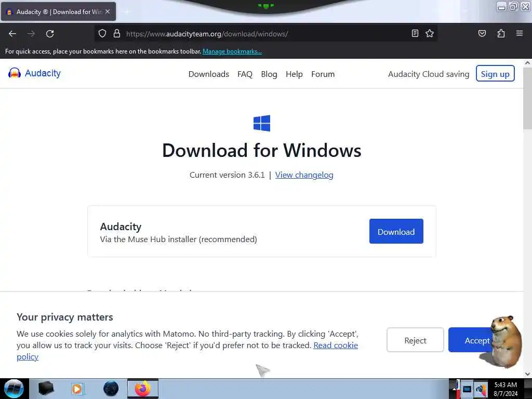532x399 pixels.
Task: Open the dark globe taskbar icon
Action: pos(111,389)
